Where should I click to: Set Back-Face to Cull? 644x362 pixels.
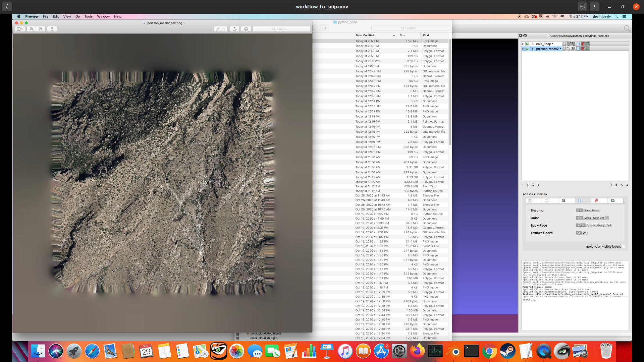(609, 225)
